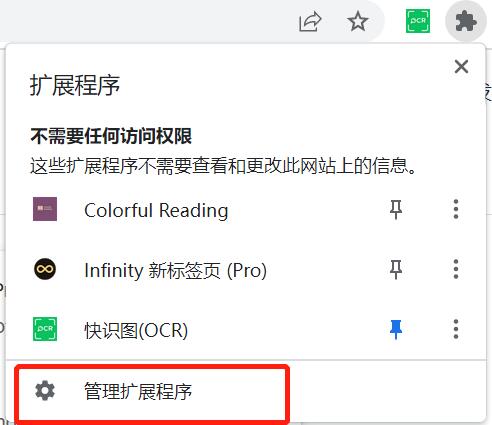Click the green OCR icon in list
This screenshot has width=492, height=425.
pos(45,329)
